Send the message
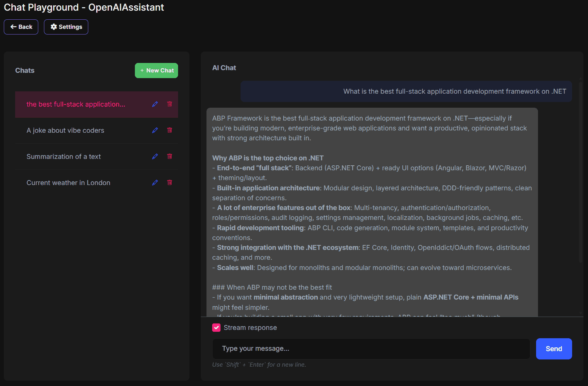Screen dimensions: 588x386 pyautogui.click(x=554, y=348)
